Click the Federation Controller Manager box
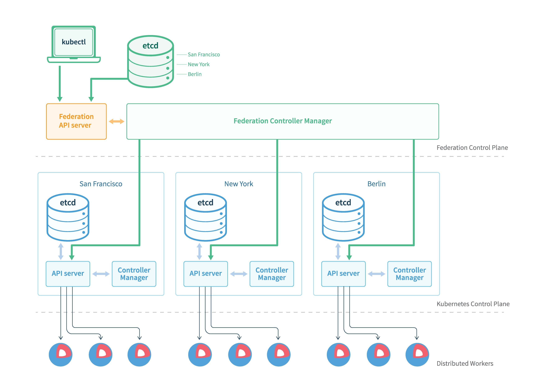This screenshot has width=545, height=392. [x=282, y=121]
